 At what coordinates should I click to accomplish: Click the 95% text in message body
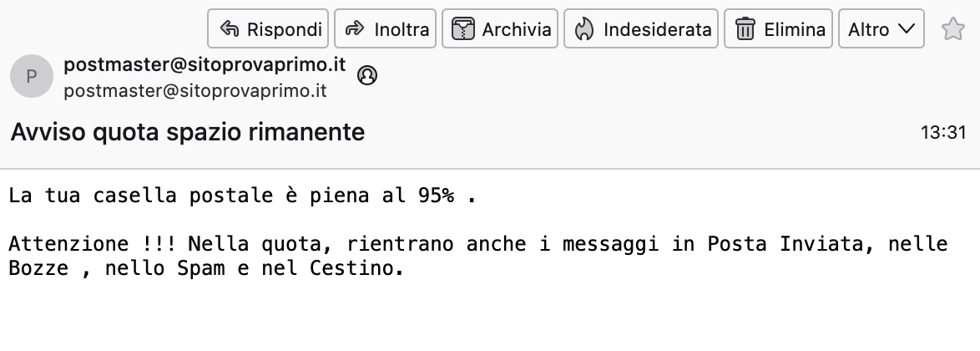click(436, 196)
